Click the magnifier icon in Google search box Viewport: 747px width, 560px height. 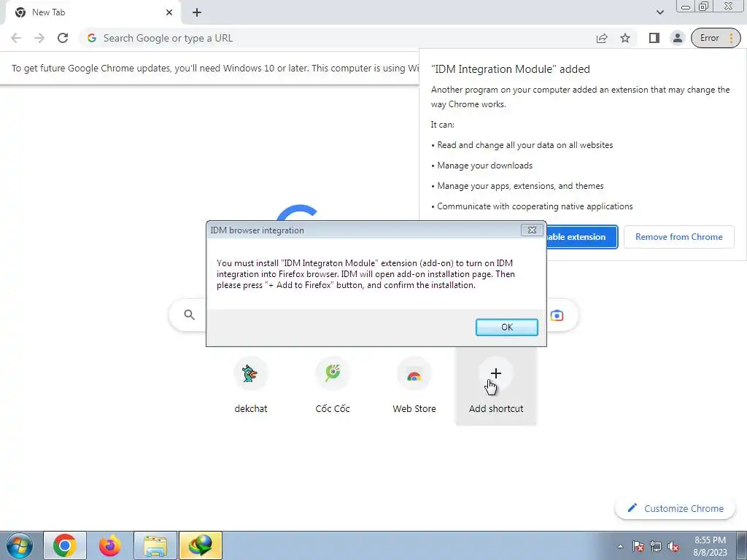coord(189,315)
